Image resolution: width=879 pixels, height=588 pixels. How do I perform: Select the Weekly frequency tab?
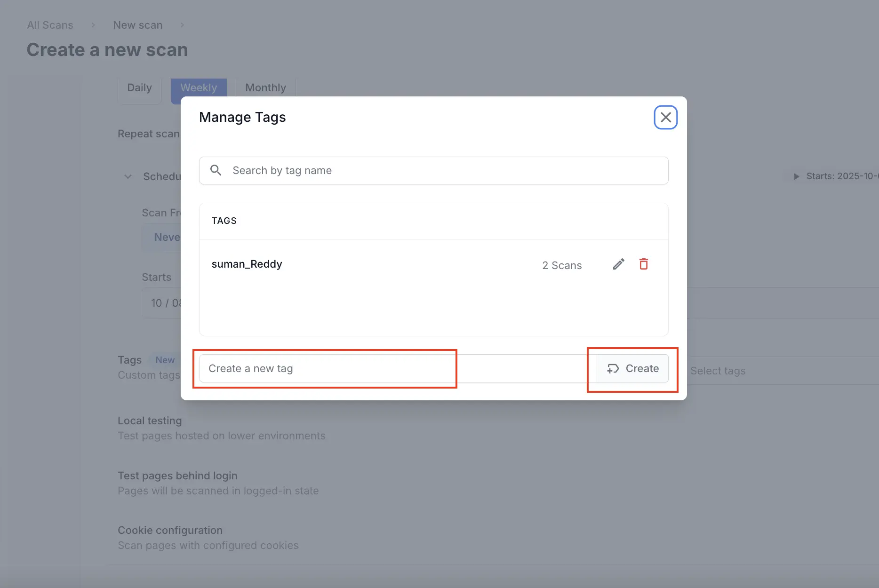click(199, 88)
